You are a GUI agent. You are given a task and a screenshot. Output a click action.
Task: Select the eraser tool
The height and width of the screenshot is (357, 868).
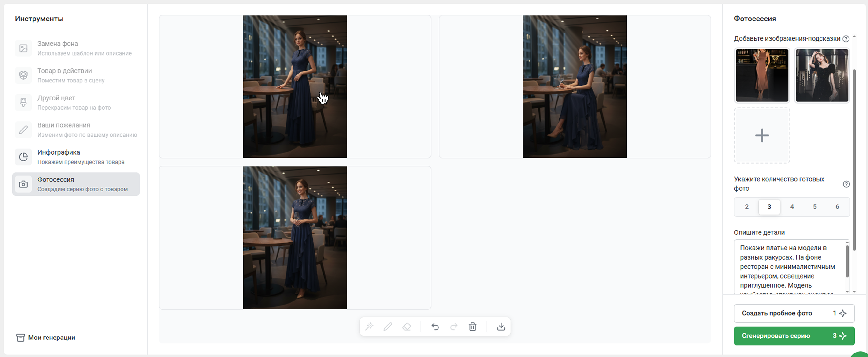coord(407,326)
